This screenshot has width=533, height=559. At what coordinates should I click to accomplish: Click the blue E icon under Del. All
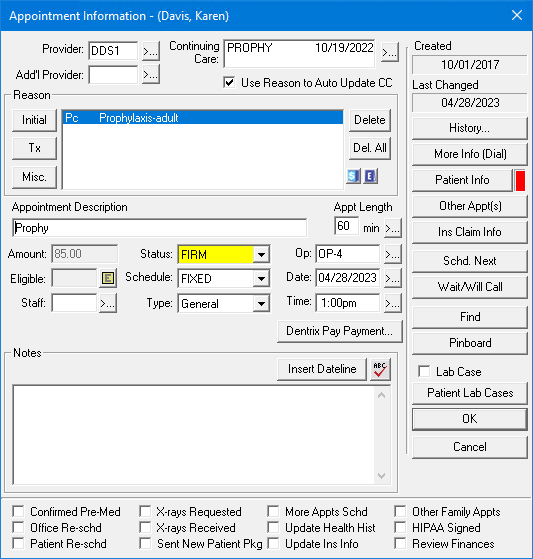click(370, 176)
